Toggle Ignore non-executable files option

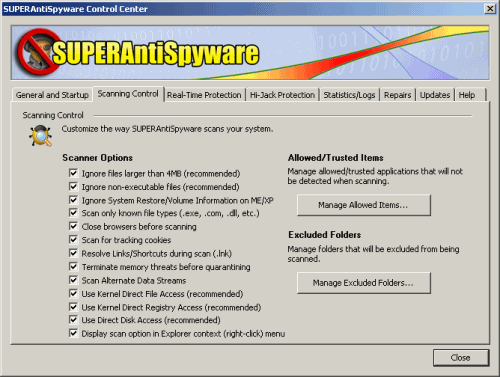coord(73,187)
